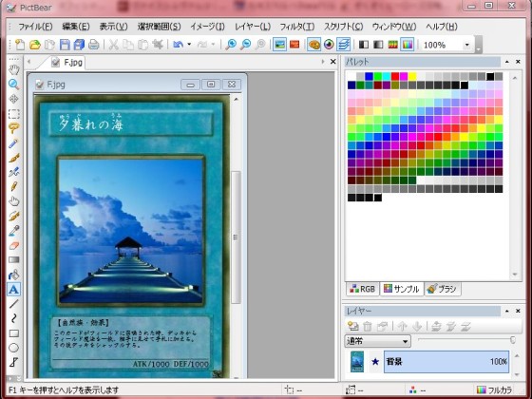Image resolution: width=532 pixels, height=399 pixels.
Task: Save using the floppy disk icon
Action: [x=65, y=45]
